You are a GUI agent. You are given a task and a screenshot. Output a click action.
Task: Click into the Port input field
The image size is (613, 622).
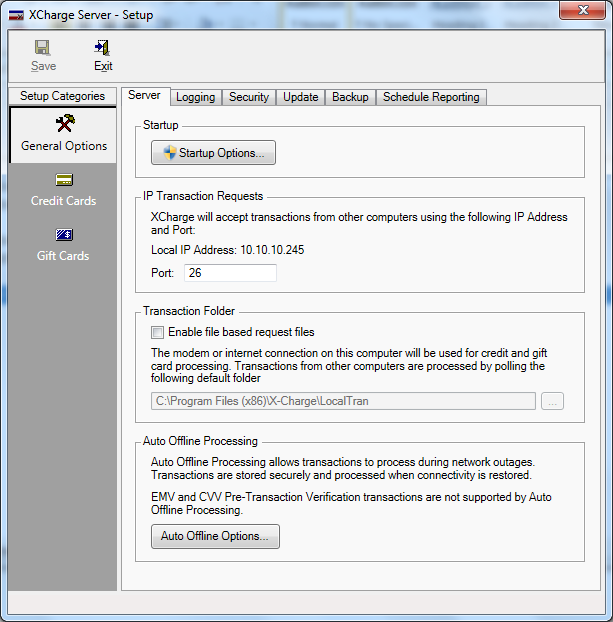click(230, 273)
